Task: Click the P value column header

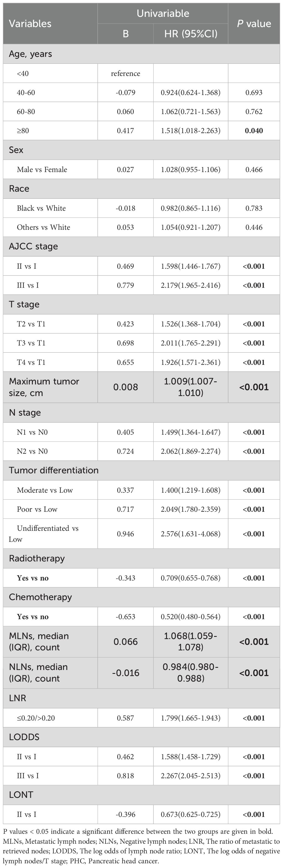Action: pyautogui.click(x=254, y=23)
